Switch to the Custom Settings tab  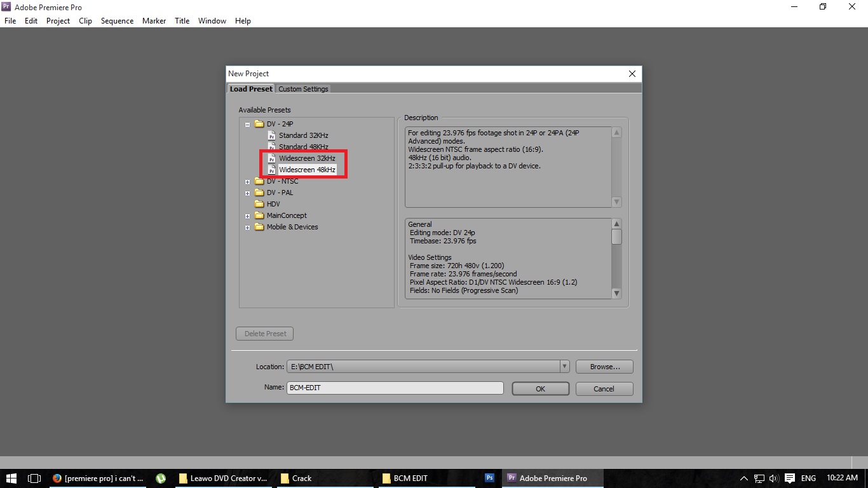point(303,89)
